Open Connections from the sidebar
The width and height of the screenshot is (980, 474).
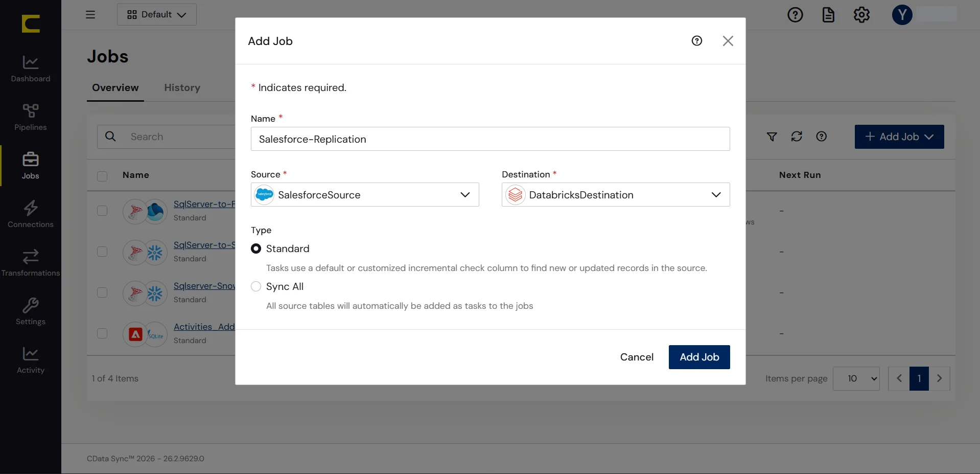click(31, 214)
